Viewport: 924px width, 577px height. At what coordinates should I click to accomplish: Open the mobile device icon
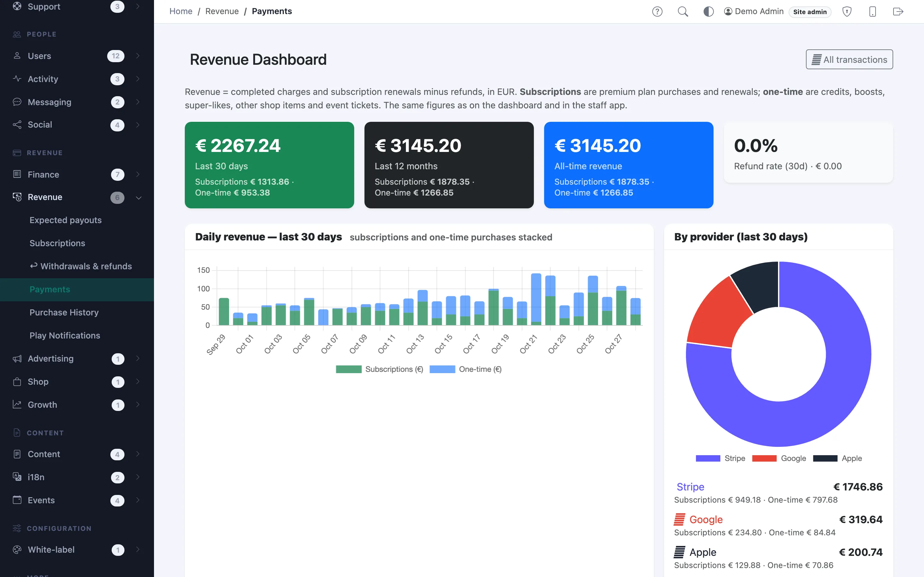point(872,12)
